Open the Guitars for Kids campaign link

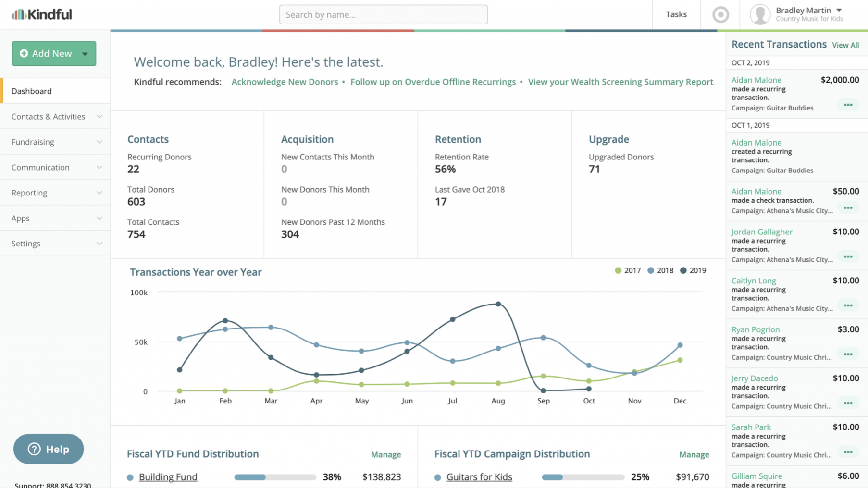tap(479, 477)
